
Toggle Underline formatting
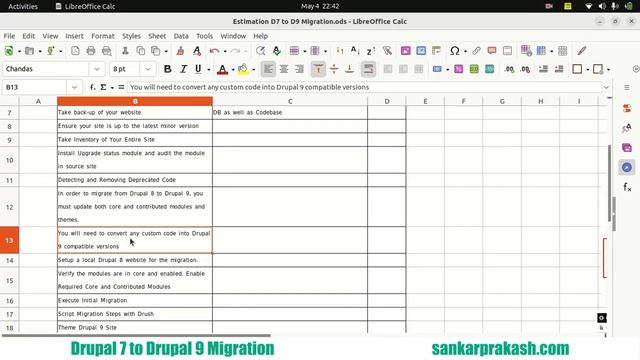pos(198,69)
